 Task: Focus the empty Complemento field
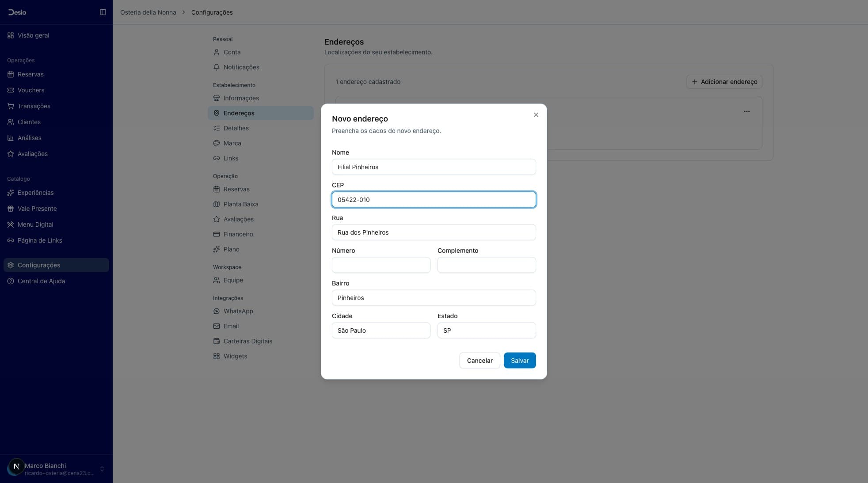487,265
